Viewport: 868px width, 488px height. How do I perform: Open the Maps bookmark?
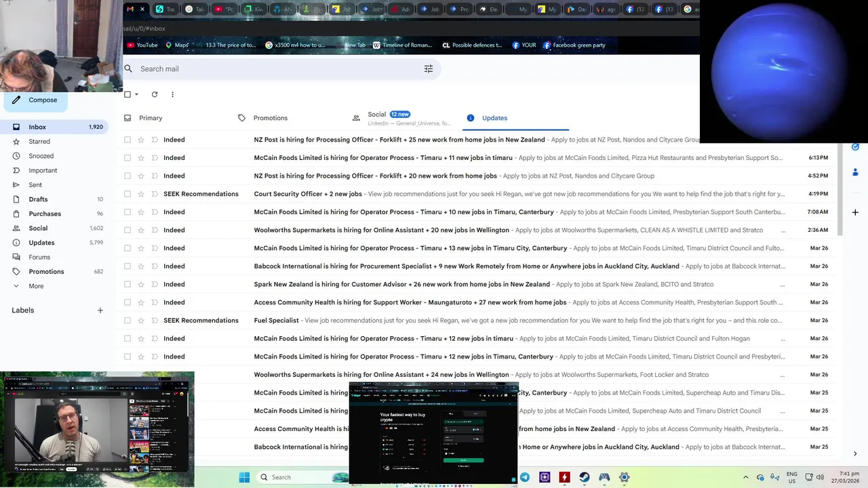(x=177, y=45)
